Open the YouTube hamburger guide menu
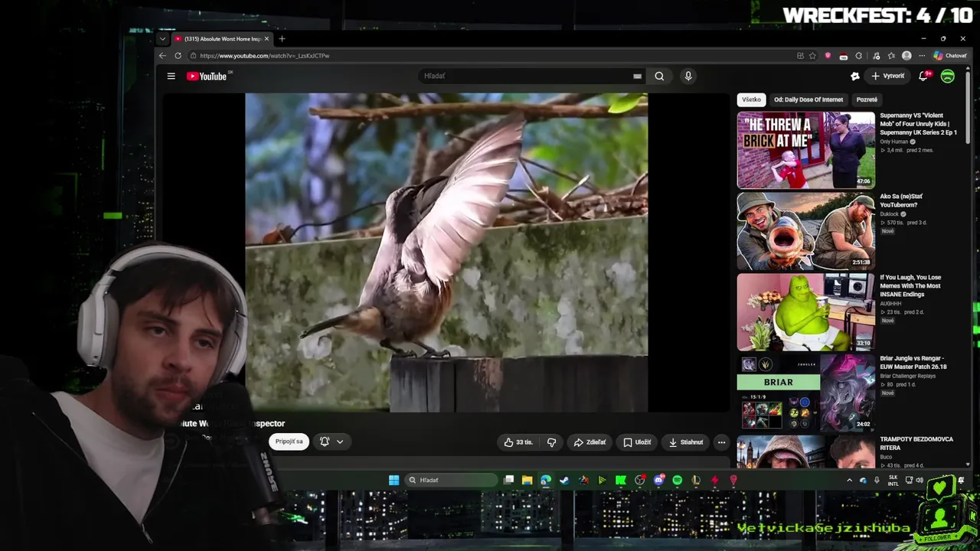980x551 pixels. click(171, 76)
